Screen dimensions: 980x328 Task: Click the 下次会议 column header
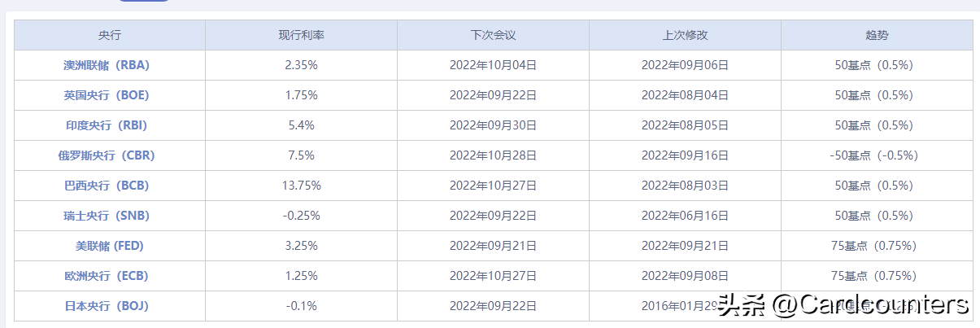point(494,36)
